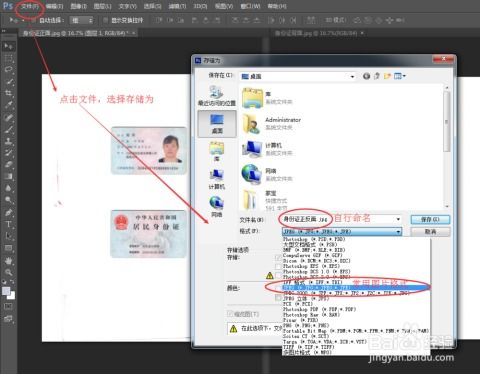Open the view menu icon in dialog
Viewport: 480px width, 374px height.
click(400, 76)
